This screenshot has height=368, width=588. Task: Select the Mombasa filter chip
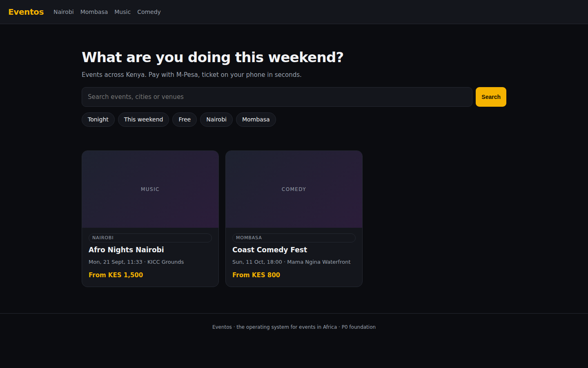pyautogui.click(x=256, y=119)
